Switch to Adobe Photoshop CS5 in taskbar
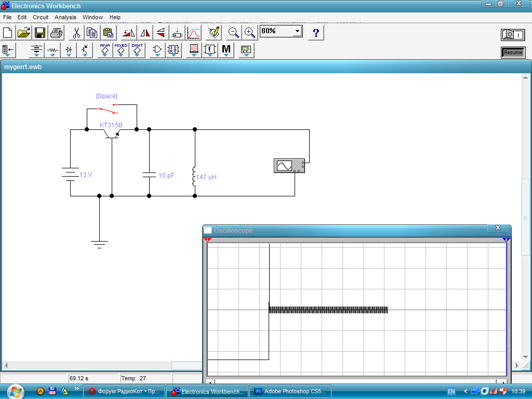The width and height of the screenshot is (532, 399). click(290, 391)
